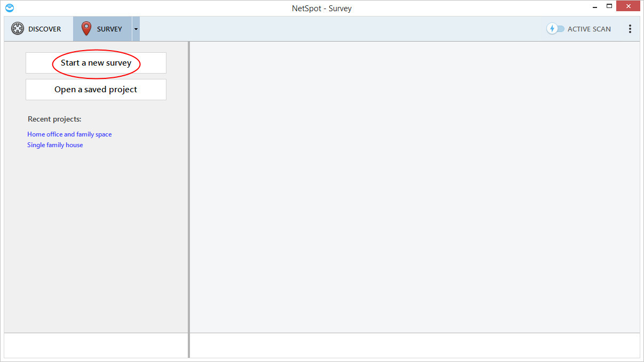This screenshot has width=644, height=362.
Task: Click the NetSpot app icon in title bar
Action: pos(10,8)
